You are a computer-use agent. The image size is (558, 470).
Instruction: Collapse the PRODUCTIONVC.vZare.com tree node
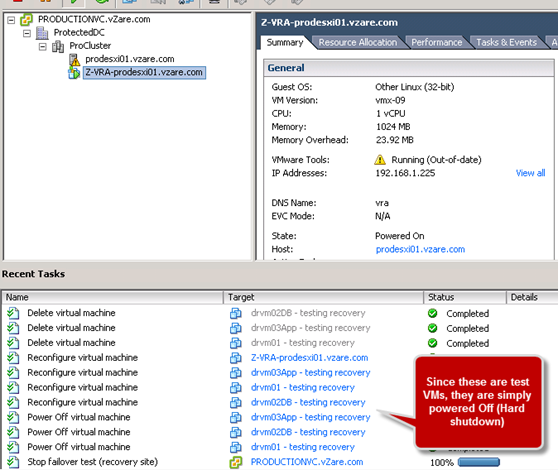(x=11, y=20)
